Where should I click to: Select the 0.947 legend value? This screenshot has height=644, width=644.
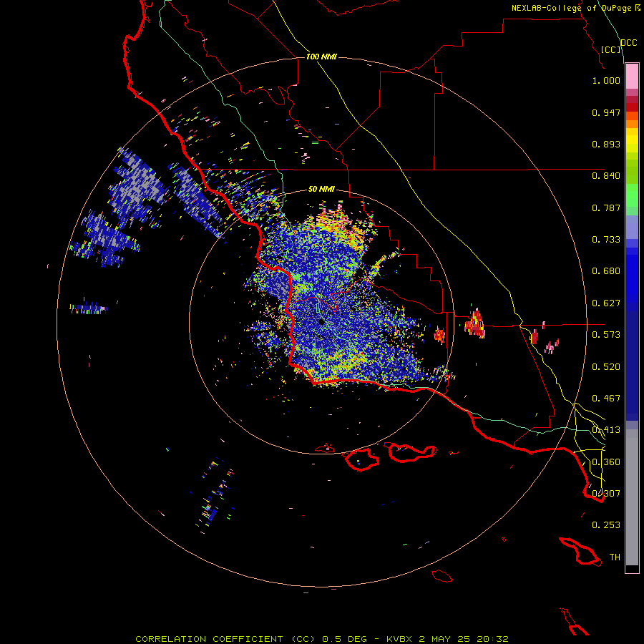click(606, 112)
